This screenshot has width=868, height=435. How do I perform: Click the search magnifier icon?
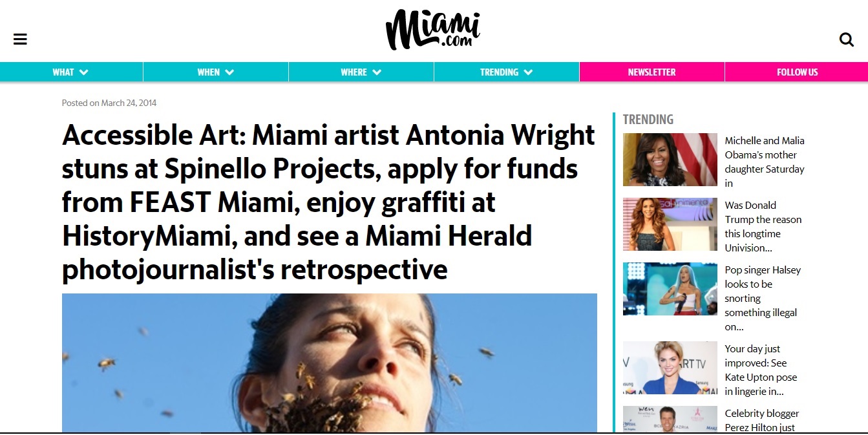pyautogui.click(x=846, y=39)
